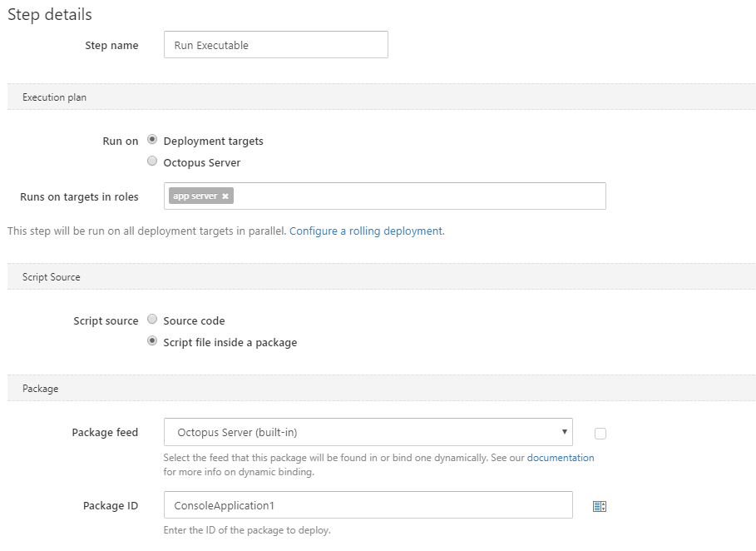
Task: Select the Deployment targets radio option
Action: (x=152, y=140)
